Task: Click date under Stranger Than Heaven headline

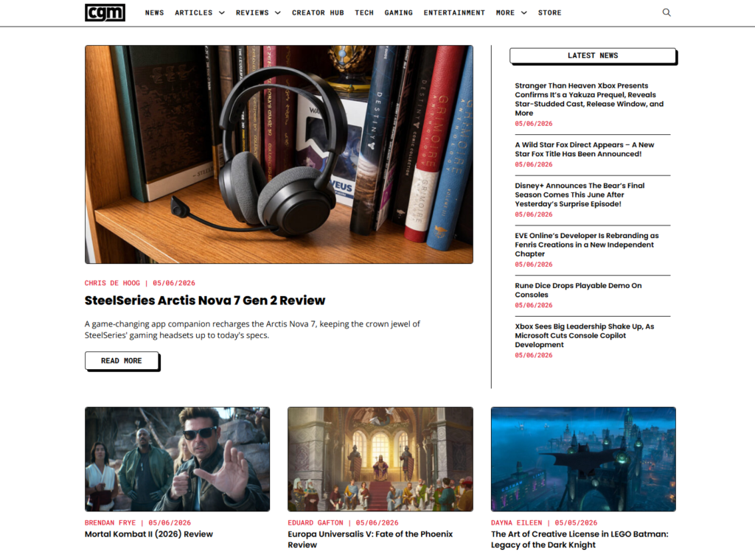Action: pyautogui.click(x=534, y=124)
